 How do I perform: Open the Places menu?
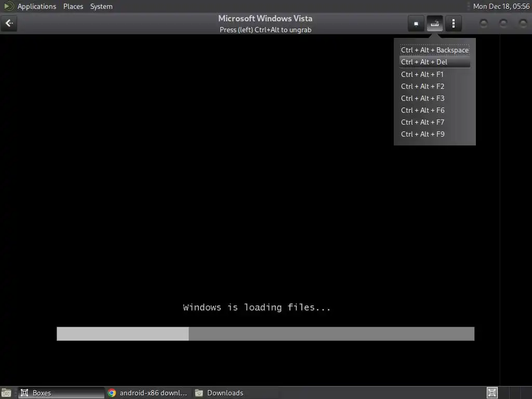click(73, 6)
